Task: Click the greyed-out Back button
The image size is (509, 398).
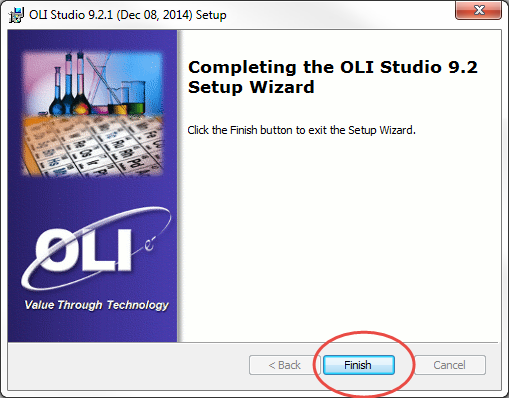Action: point(284,365)
